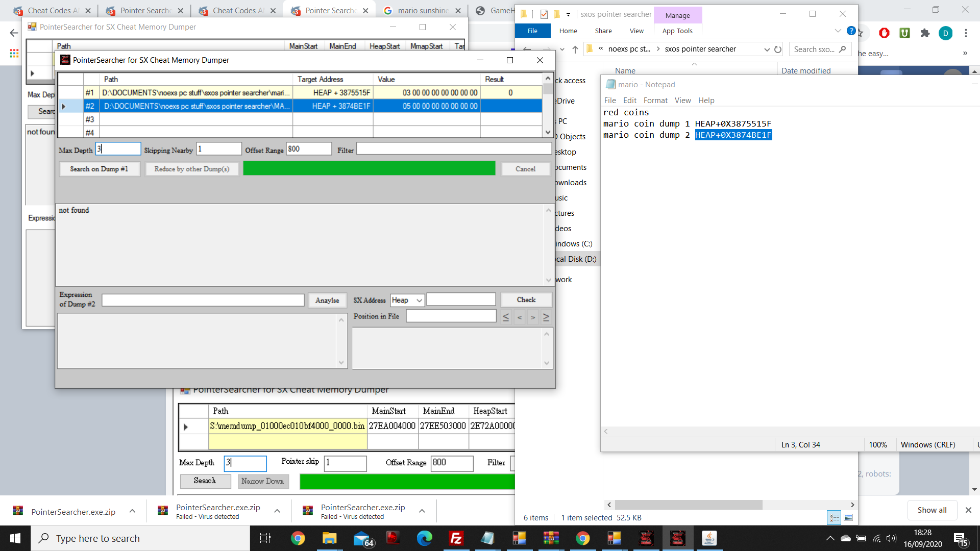Focus the Offset Range field with 800
This screenshot has height=551, width=980.
pos(309,149)
